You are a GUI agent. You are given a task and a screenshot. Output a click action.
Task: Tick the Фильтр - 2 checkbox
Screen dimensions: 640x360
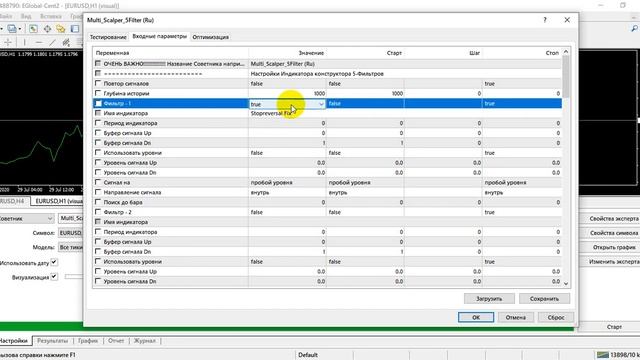98,212
